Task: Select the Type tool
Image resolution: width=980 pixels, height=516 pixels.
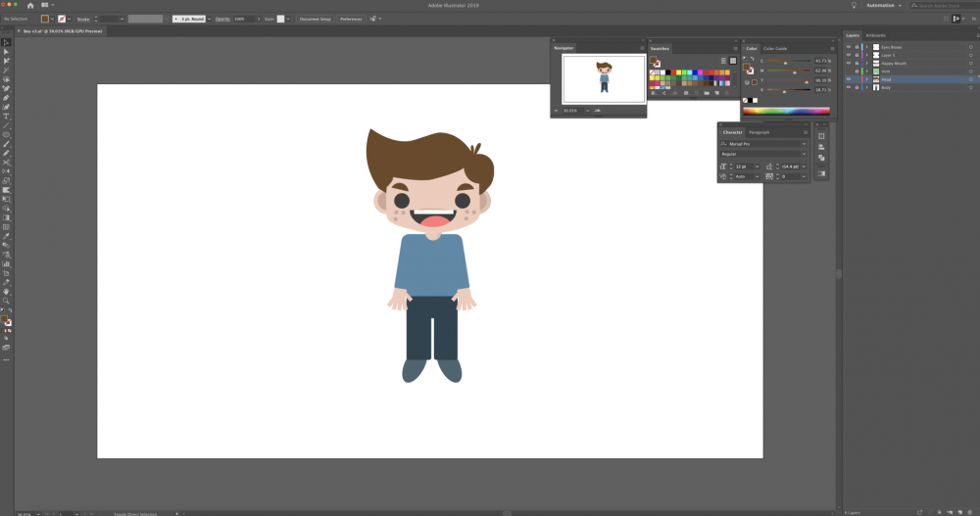Action: point(6,116)
